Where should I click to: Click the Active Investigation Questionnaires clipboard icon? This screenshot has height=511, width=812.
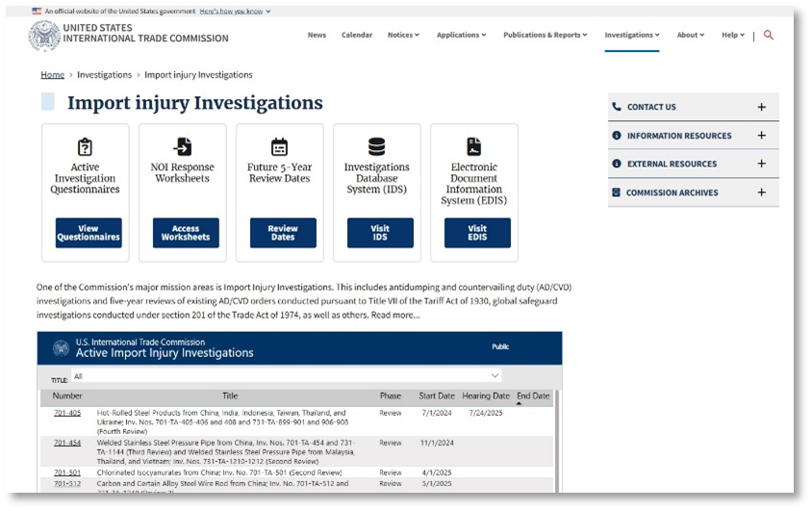85,147
